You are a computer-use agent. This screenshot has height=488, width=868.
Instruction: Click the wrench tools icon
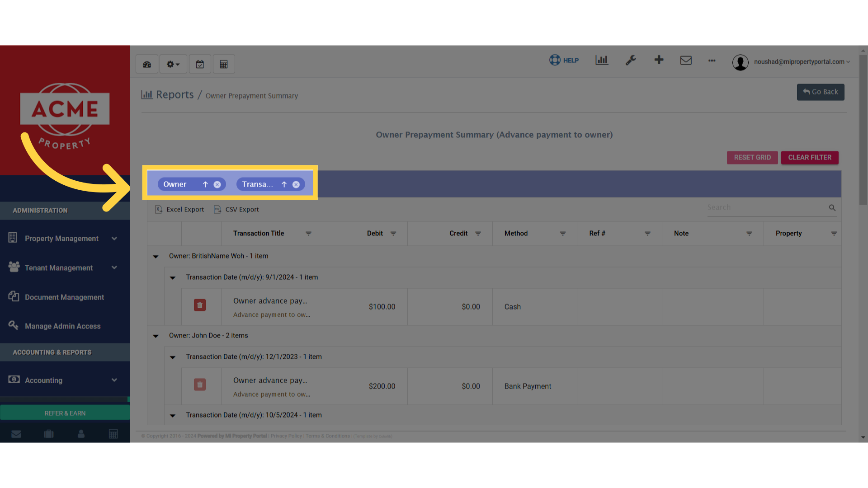[631, 60]
